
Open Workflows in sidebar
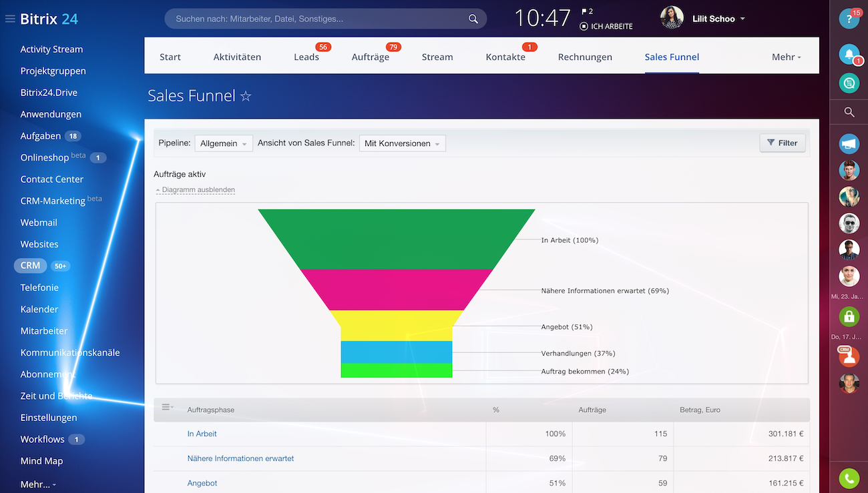(x=42, y=440)
